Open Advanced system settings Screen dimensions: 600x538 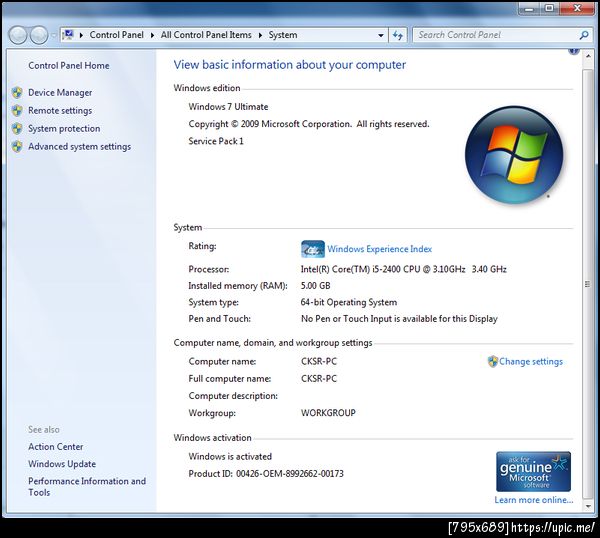point(80,147)
